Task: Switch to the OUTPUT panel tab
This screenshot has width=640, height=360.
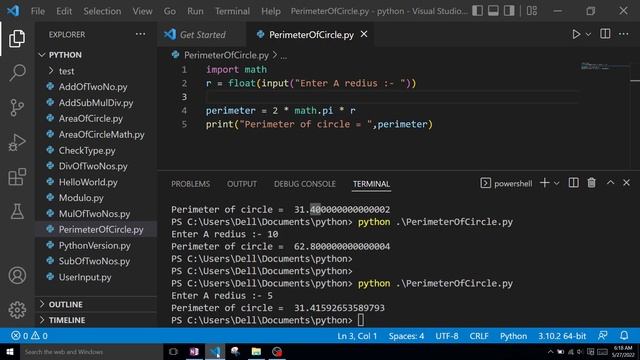Action: point(242,184)
